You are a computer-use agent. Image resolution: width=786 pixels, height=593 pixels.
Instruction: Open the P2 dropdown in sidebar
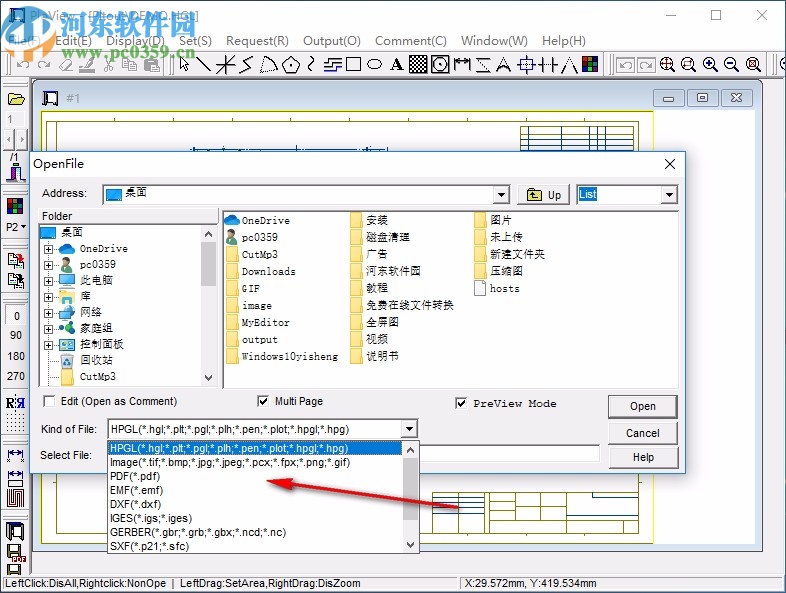click(16, 227)
